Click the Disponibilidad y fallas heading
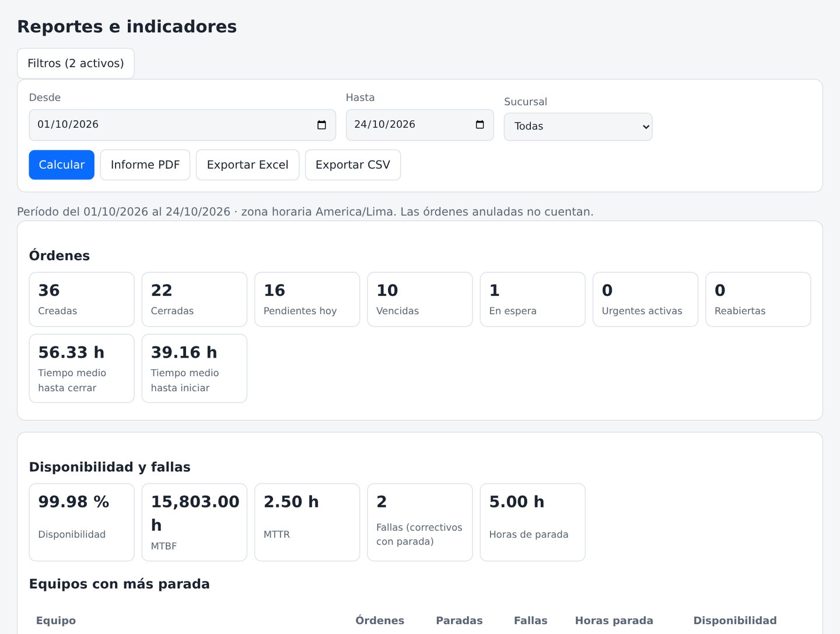The image size is (840, 634). 110,467
